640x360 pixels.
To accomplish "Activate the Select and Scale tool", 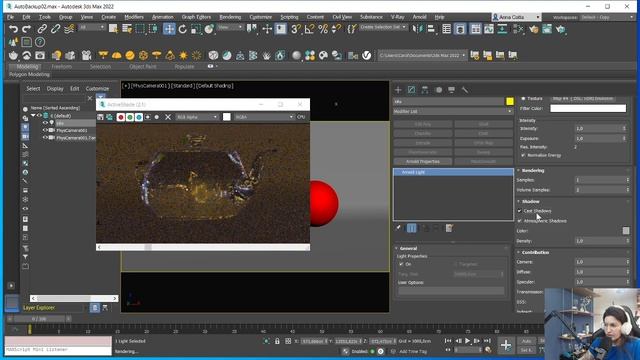I will pyautogui.click(x=196, y=29).
